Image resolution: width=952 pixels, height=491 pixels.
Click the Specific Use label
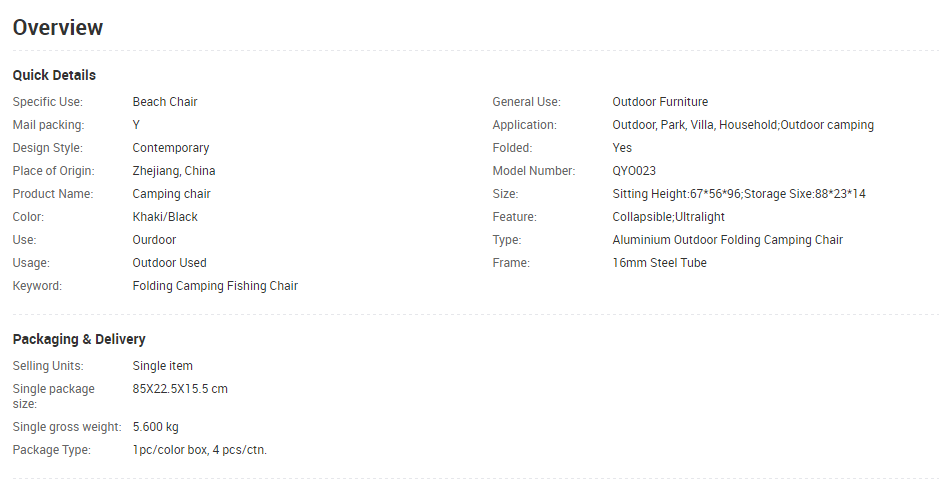[48, 102]
